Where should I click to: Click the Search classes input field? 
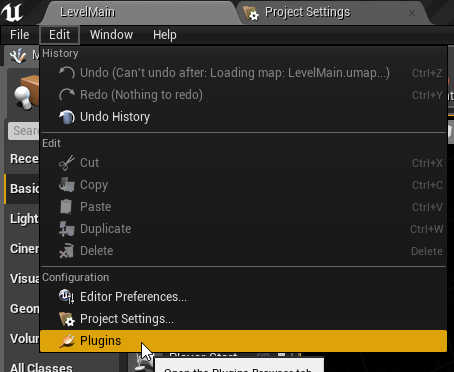pyautogui.click(x=23, y=131)
